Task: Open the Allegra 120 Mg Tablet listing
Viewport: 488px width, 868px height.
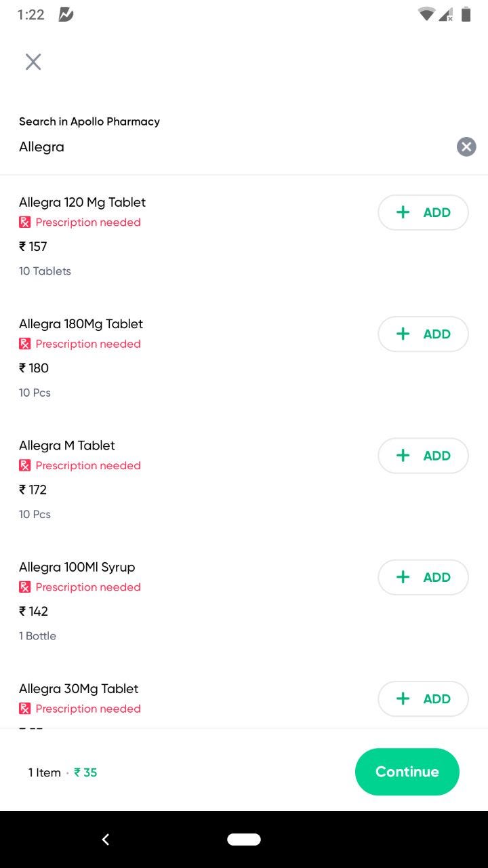Action: coord(82,202)
